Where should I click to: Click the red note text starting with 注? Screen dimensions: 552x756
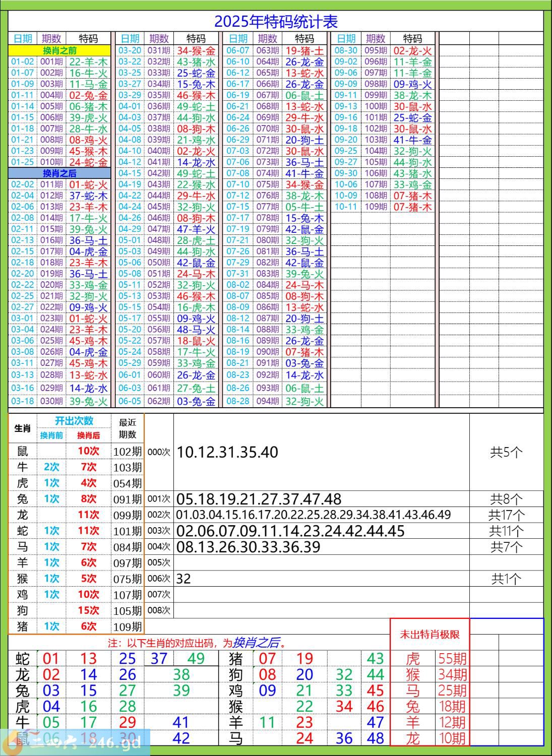[198, 643]
